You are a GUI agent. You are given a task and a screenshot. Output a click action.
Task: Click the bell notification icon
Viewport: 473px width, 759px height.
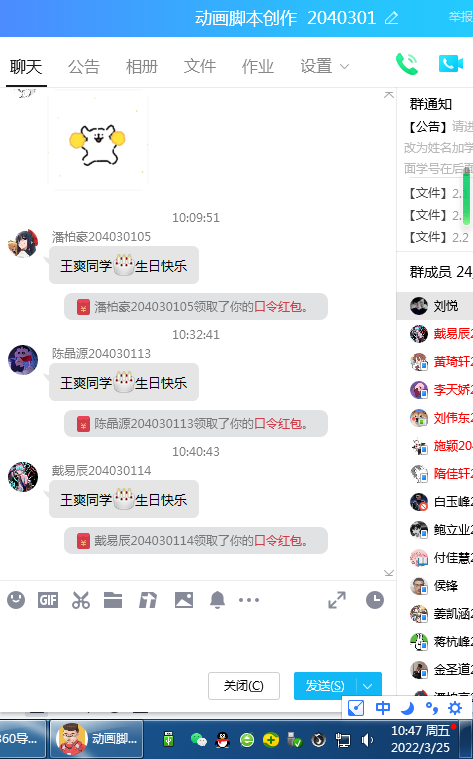pyautogui.click(x=217, y=600)
